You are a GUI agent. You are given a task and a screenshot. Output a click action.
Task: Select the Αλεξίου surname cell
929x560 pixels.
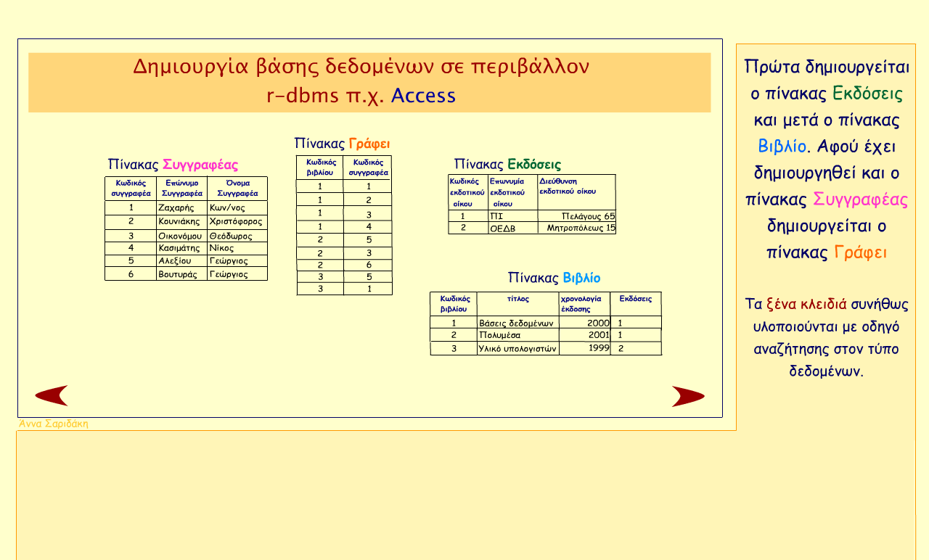pos(174,260)
